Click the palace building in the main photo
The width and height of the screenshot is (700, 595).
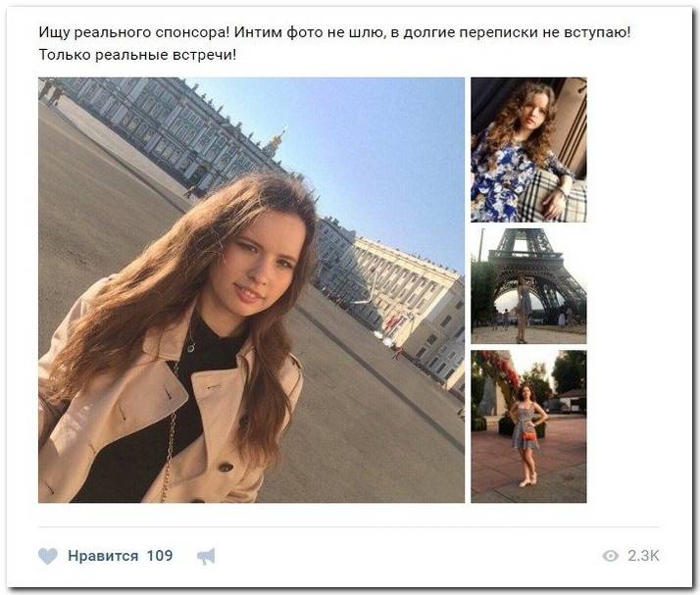(x=170, y=129)
